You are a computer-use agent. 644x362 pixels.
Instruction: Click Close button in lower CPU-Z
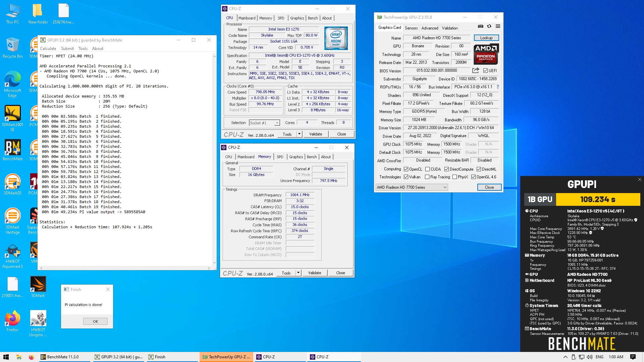point(340,273)
